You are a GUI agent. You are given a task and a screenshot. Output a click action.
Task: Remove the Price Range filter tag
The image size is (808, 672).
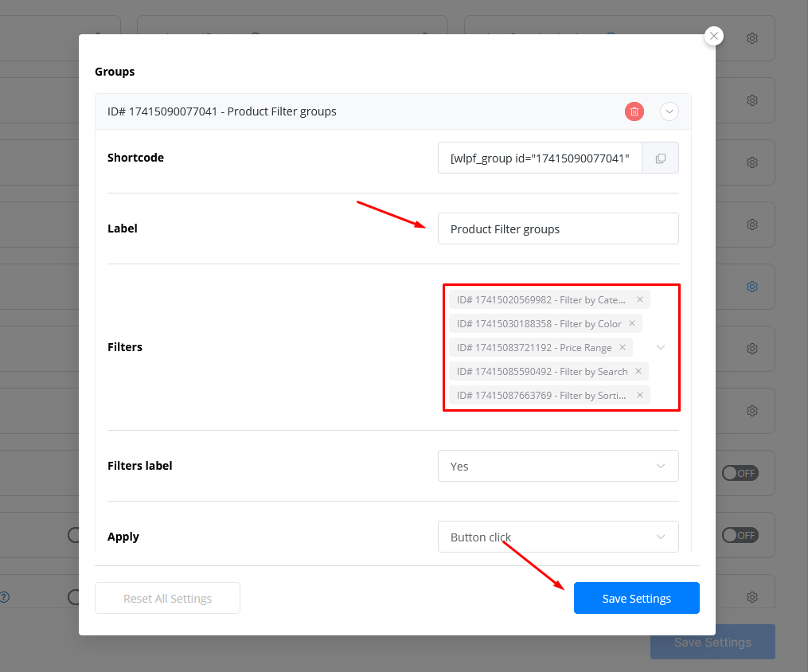(x=622, y=348)
